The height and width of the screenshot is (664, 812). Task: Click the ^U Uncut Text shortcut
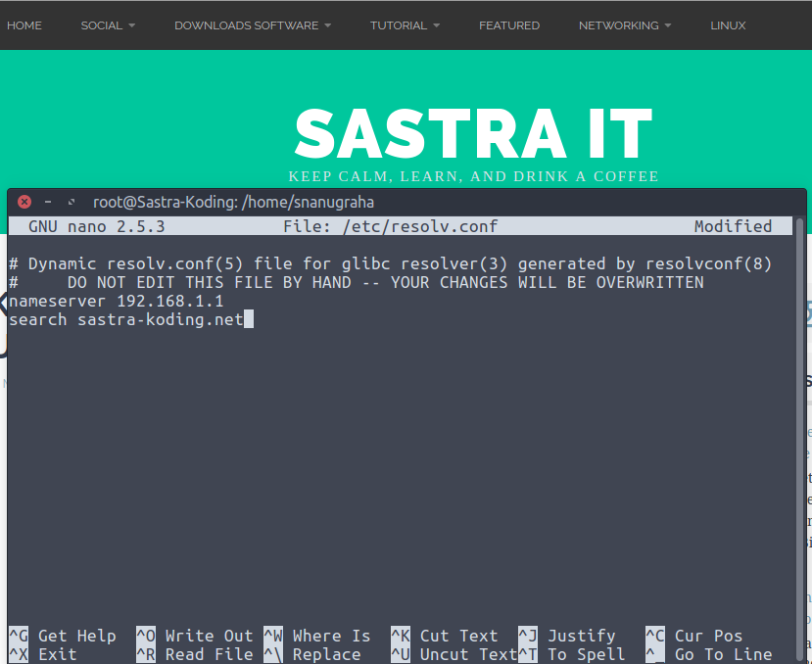(454, 654)
